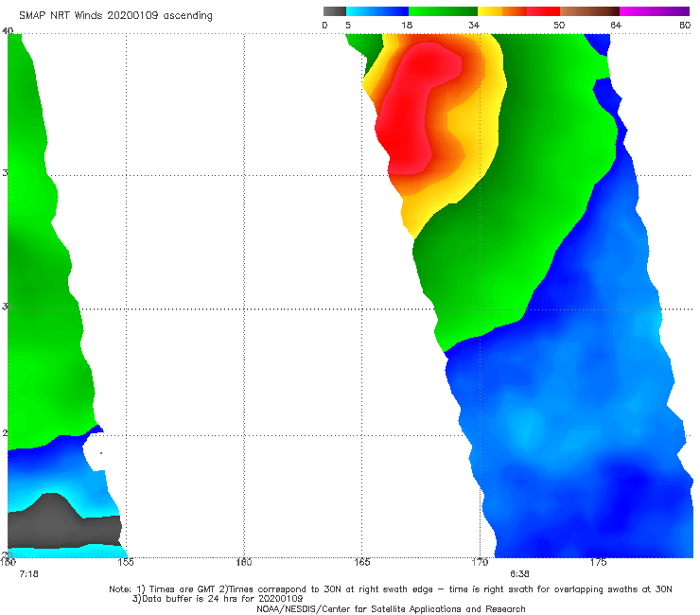Screen dimensions: 700x615
Task: Choose the green segment of the color bar
Action: click(x=443, y=11)
